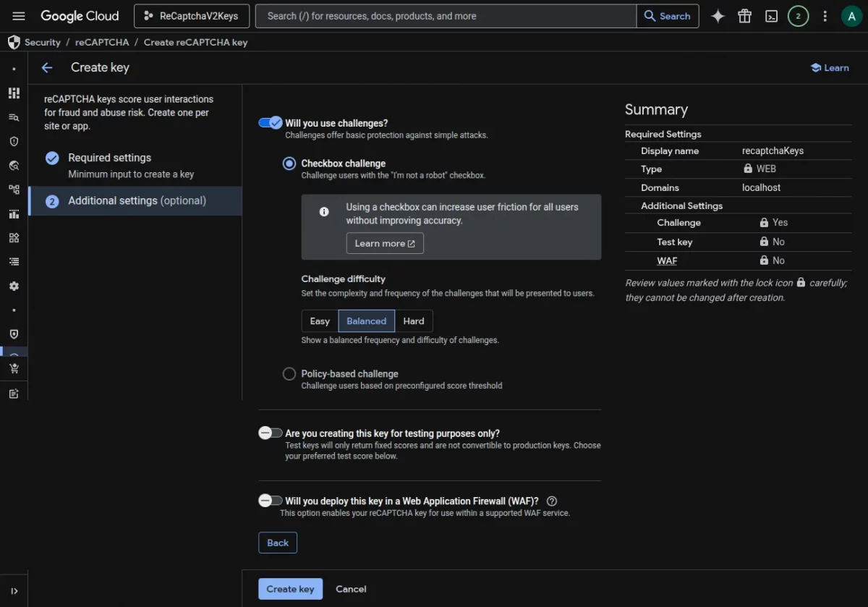Screen dimensions: 868x607
Task: Open the gift free trial icon
Action: pos(744,16)
